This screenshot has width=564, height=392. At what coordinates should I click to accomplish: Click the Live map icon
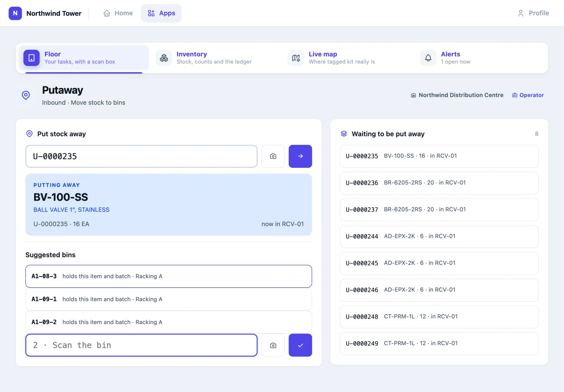[296, 58]
